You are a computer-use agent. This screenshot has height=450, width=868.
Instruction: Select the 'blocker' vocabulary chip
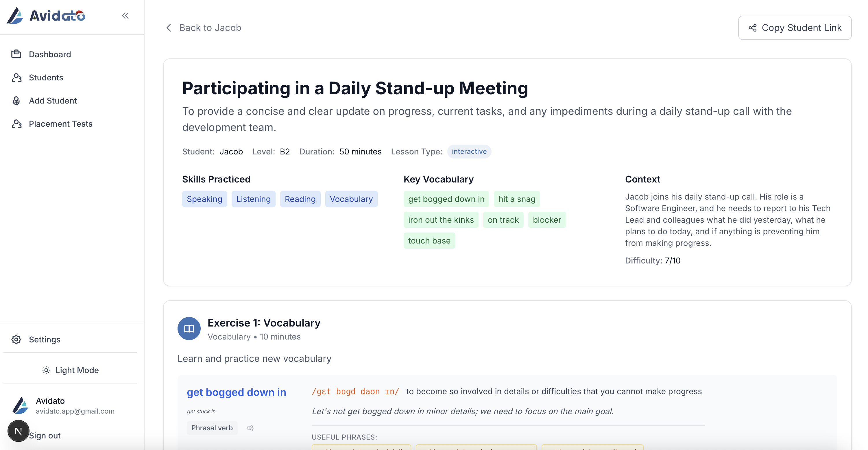547,220
